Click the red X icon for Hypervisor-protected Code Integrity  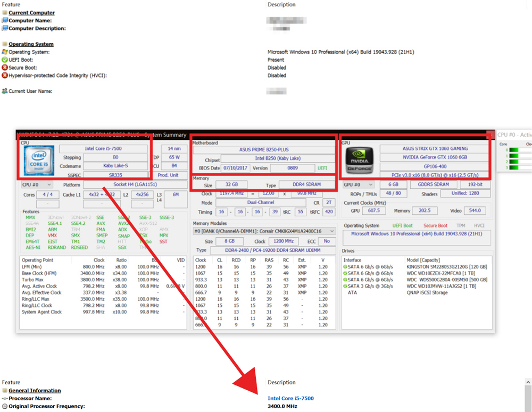(5, 75)
